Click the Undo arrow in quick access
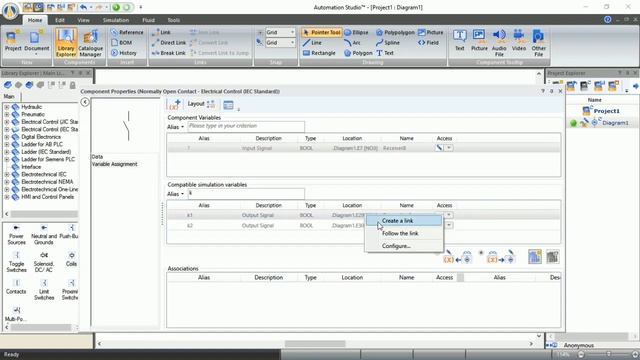Viewport: 640px width, 360px height. (83, 7)
